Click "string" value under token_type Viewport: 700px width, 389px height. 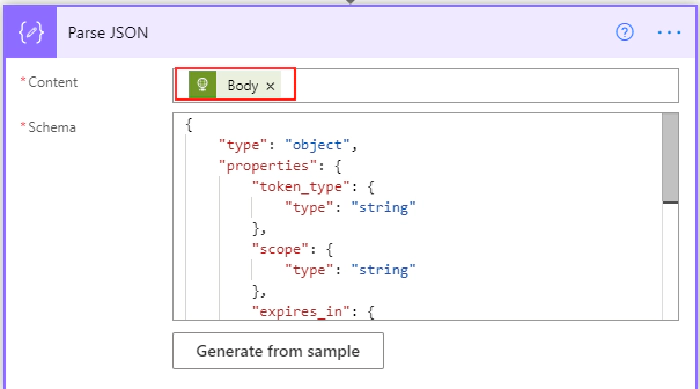[383, 208]
